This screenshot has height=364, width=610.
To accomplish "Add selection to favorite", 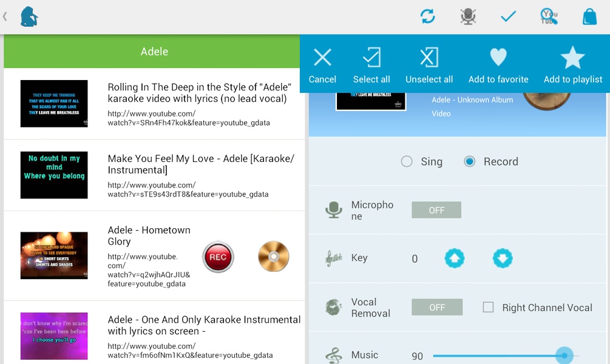I will pos(498,66).
